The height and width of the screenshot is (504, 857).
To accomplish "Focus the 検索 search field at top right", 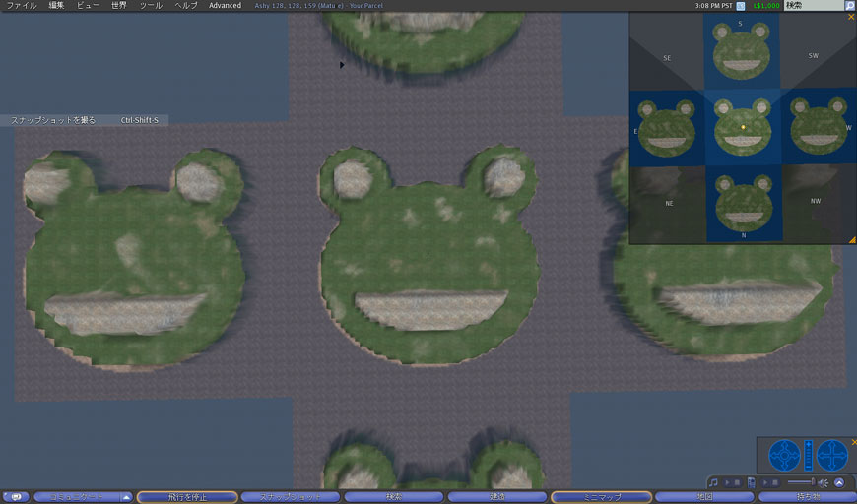I will click(815, 6).
